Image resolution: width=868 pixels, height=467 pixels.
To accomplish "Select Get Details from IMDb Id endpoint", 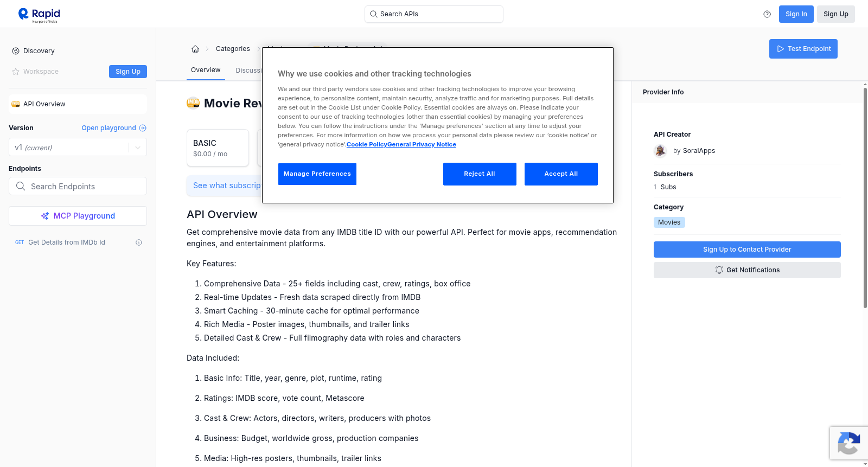I will pos(67,242).
